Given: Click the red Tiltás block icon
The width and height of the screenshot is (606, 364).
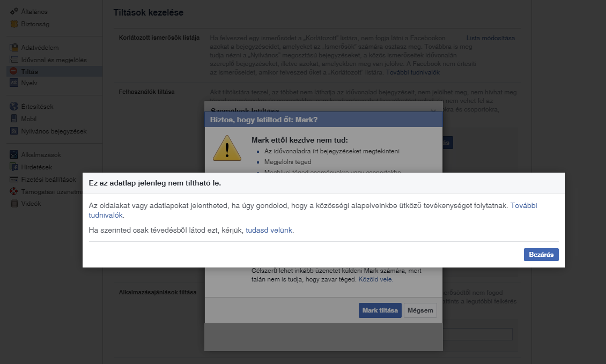Looking at the screenshot, I should (14, 71).
